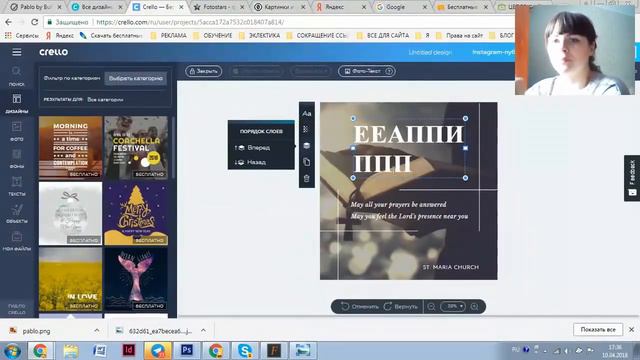Open Photoshop from the taskbar
This screenshot has width=640, height=360.
coord(187,350)
